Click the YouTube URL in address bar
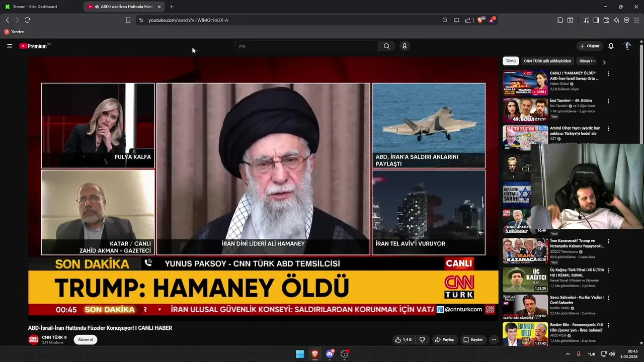This screenshot has width=644, height=362. (188, 20)
